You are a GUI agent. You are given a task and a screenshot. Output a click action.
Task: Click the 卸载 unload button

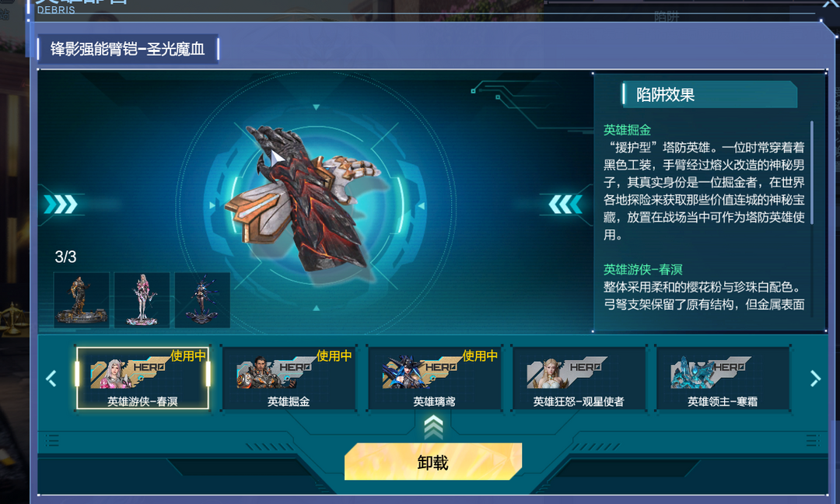[433, 462]
